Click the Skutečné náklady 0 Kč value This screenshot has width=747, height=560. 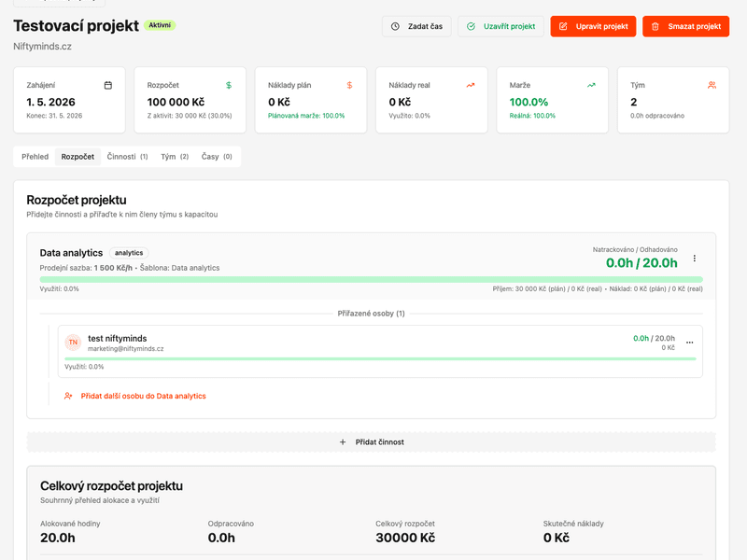click(x=557, y=538)
